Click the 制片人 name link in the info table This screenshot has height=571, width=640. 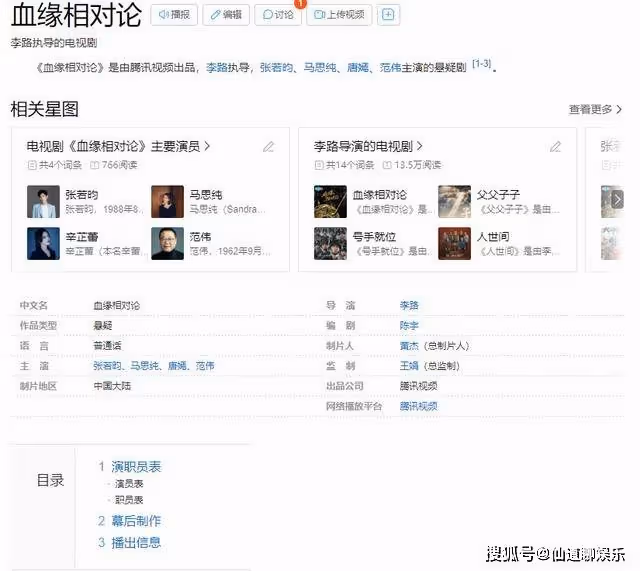[409, 346]
